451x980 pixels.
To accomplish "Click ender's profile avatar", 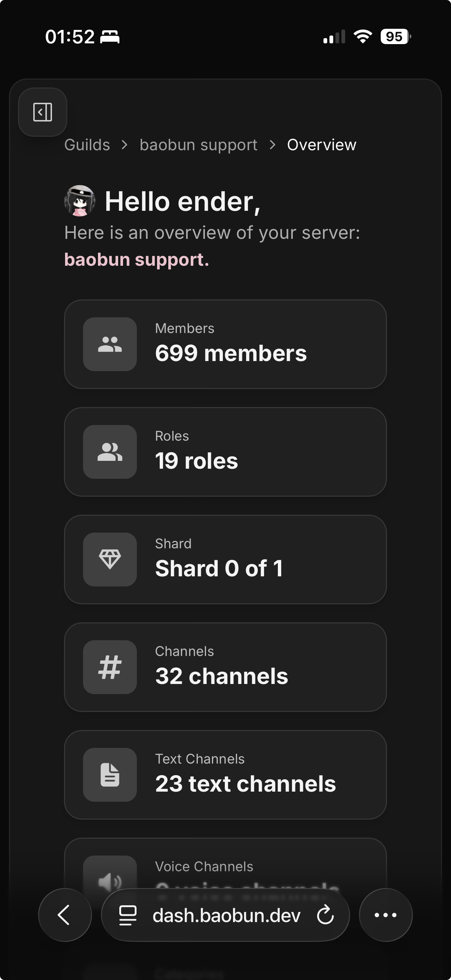I will pos(80,201).
